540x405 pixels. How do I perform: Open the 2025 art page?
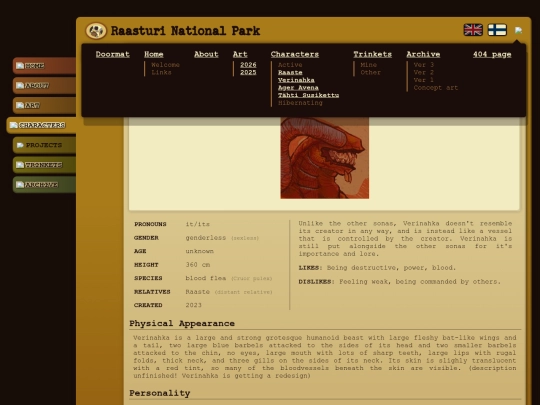[x=248, y=72]
